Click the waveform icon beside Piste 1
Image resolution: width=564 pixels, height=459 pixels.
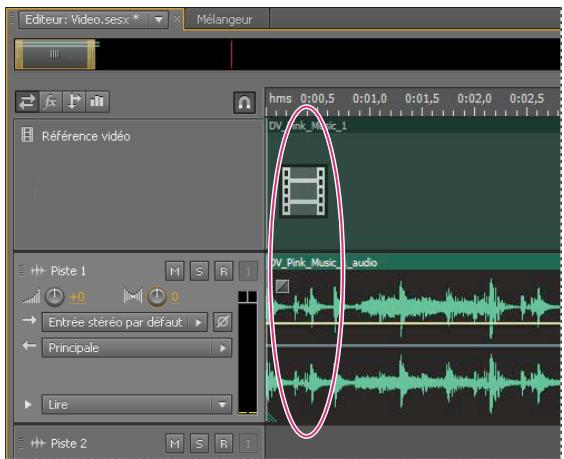[38, 271]
